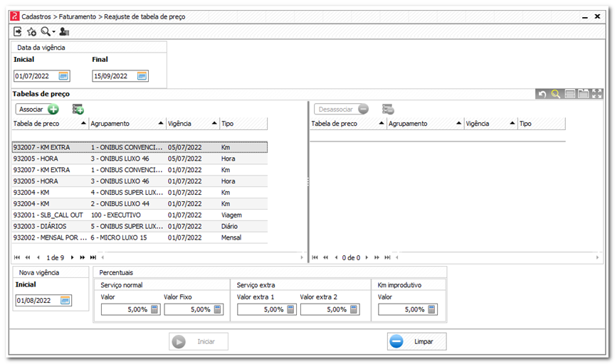615x364 pixels.
Task: Sort the right grid by Tabela de preco column
Action: [348, 124]
